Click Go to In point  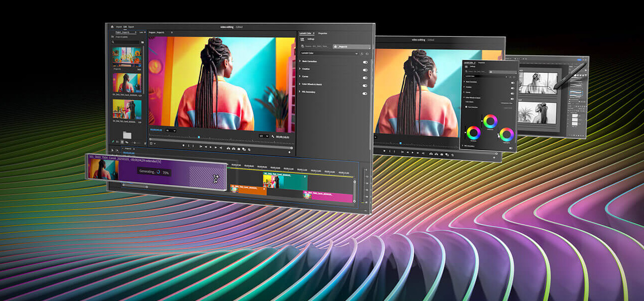[201, 147]
